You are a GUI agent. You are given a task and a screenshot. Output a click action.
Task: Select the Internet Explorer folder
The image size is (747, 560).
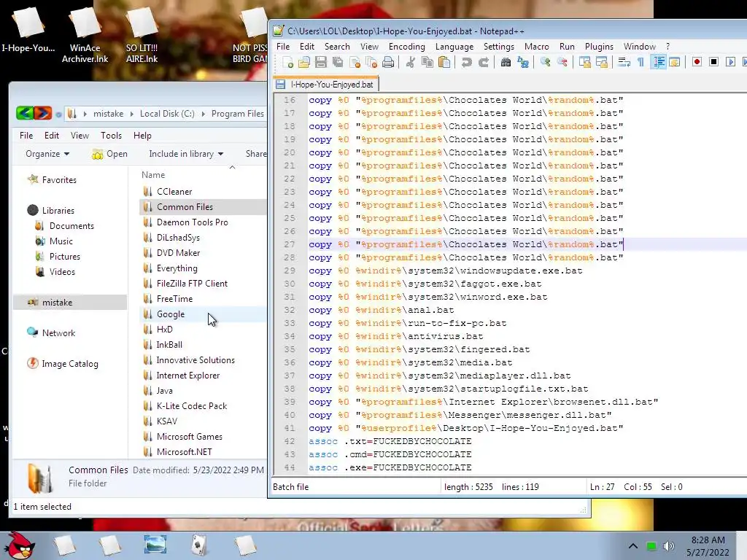(188, 376)
